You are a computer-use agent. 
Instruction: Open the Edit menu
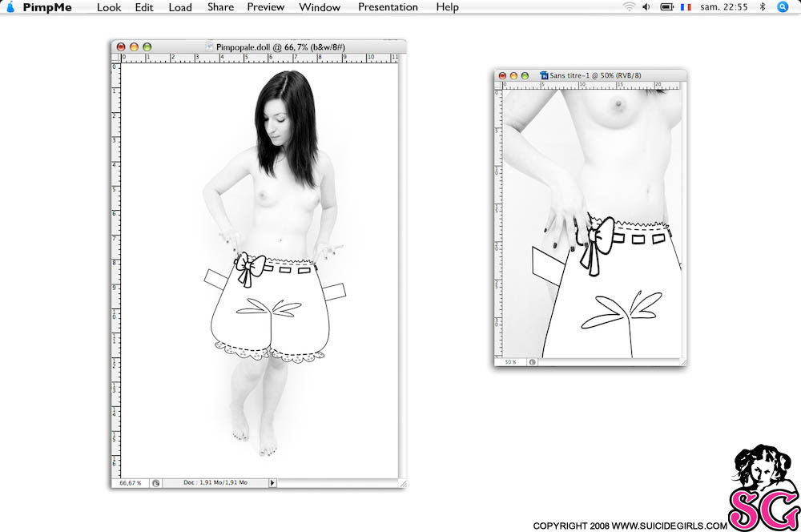[144, 7]
